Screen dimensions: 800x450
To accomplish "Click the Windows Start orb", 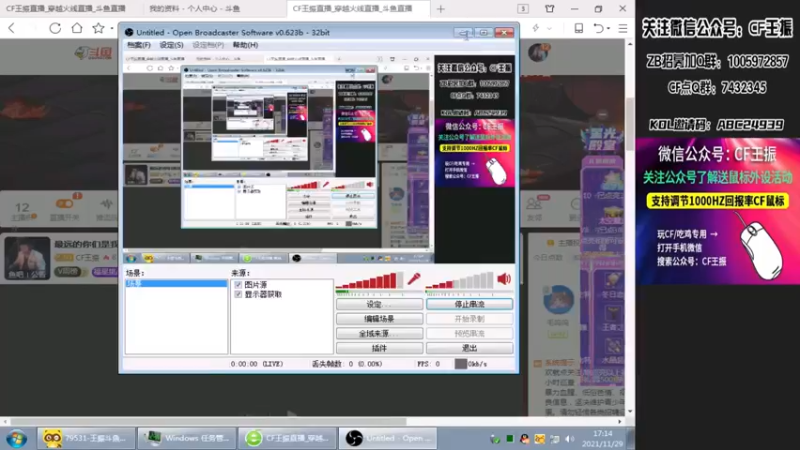I will pos(16,438).
